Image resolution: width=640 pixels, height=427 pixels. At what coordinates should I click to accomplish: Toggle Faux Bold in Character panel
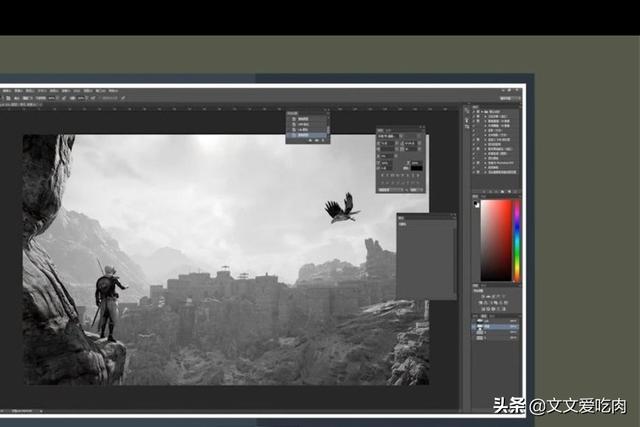pyautogui.click(x=382, y=175)
